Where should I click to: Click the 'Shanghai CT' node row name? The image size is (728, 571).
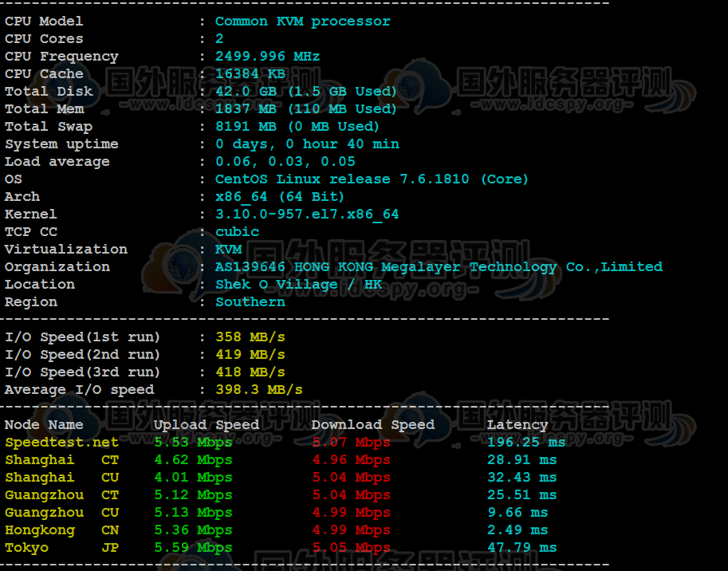tap(61, 460)
